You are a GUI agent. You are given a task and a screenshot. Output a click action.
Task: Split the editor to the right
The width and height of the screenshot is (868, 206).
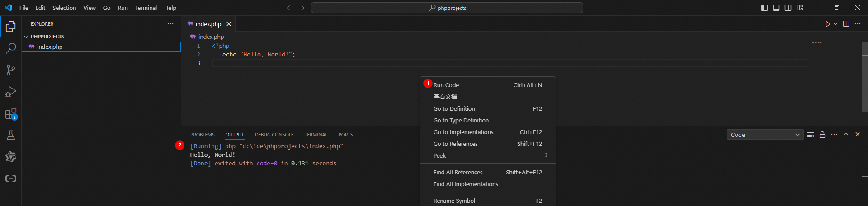(846, 24)
